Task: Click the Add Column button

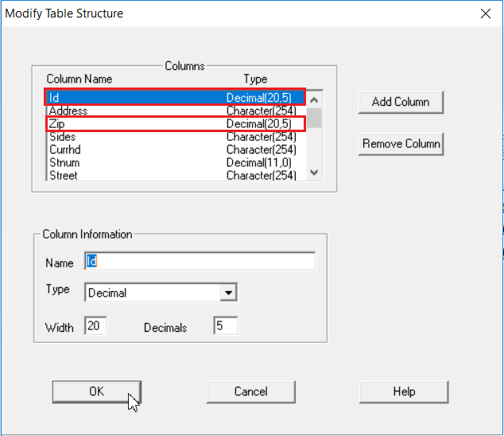Action: (x=401, y=103)
